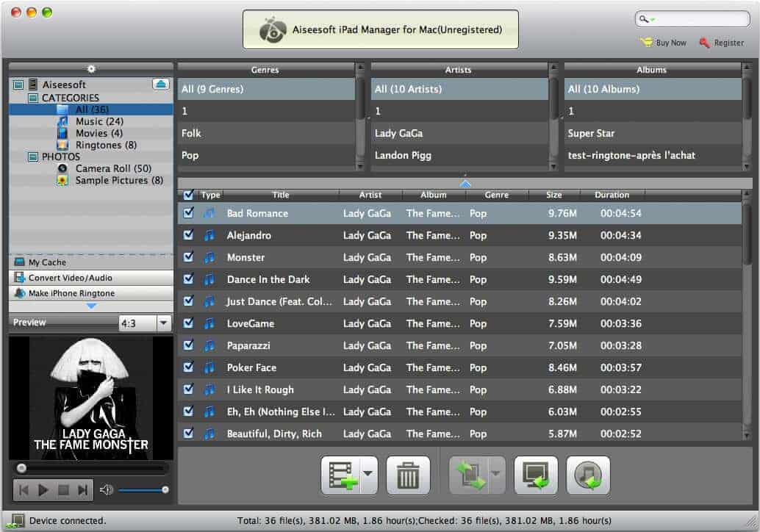Click Make iPhone Ringtone button

(91, 293)
